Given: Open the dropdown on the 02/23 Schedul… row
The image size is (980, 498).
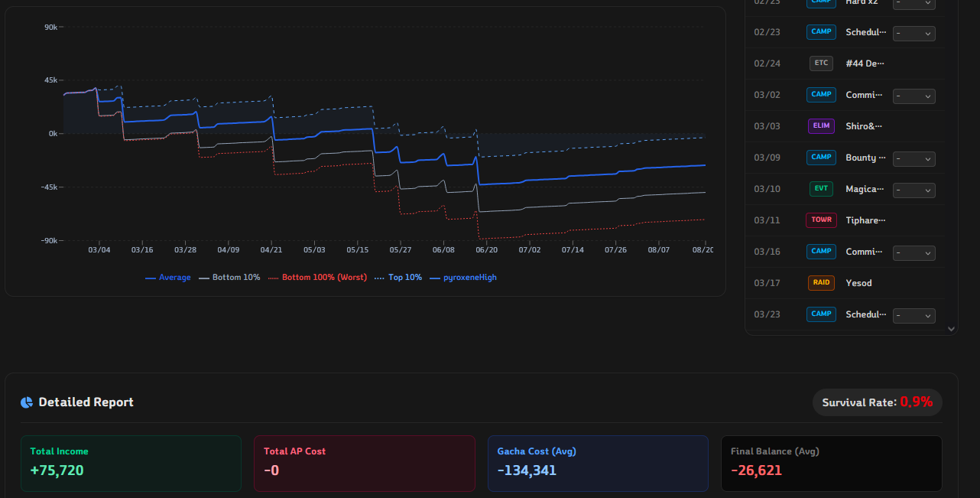Looking at the screenshot, I should [914, 34].
